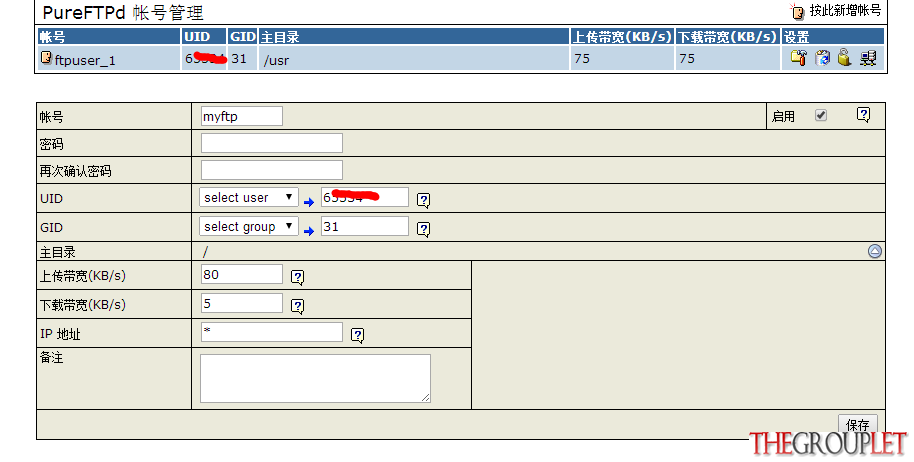Screen dimensions: 914x462
Task: Click the GID column header
Action: [243, 37]
